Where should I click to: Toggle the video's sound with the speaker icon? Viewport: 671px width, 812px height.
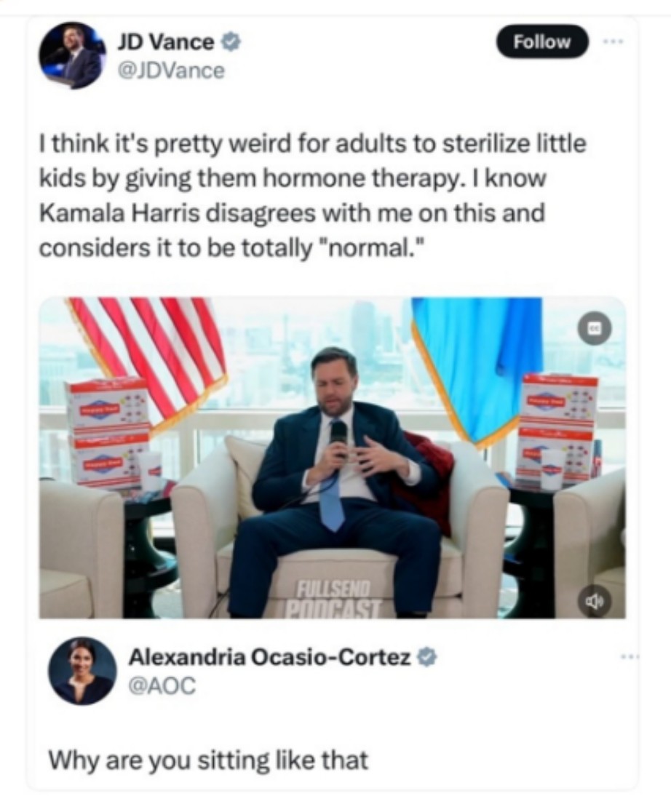click(x=595, y=601)
